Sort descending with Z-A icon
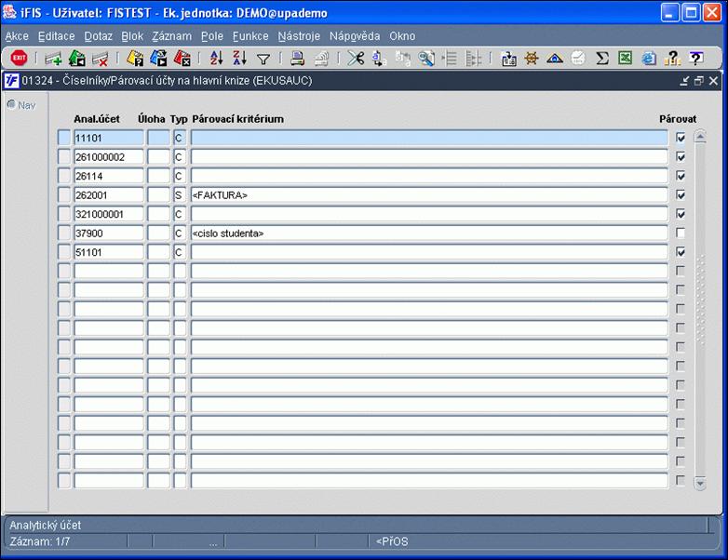This screenshot has width=728, height=560. coord(239,58)
